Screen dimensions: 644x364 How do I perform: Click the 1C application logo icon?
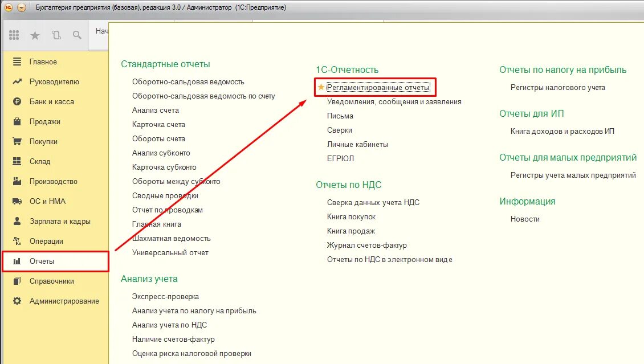[8, 7]
